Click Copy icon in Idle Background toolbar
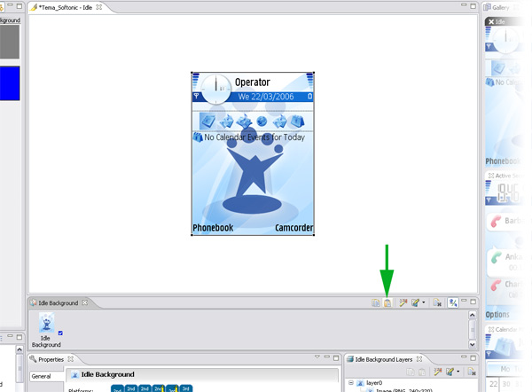532x392 pixels. (x=376, y=303)
